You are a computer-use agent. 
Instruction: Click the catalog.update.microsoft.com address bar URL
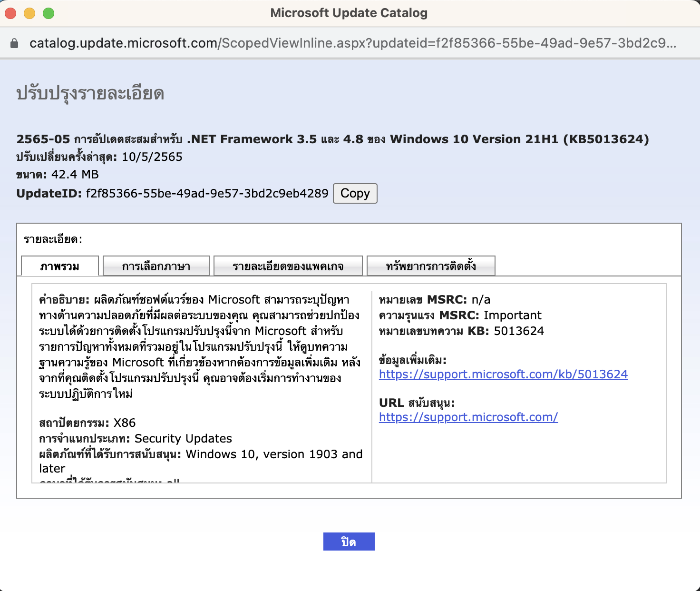coord(352,43)
